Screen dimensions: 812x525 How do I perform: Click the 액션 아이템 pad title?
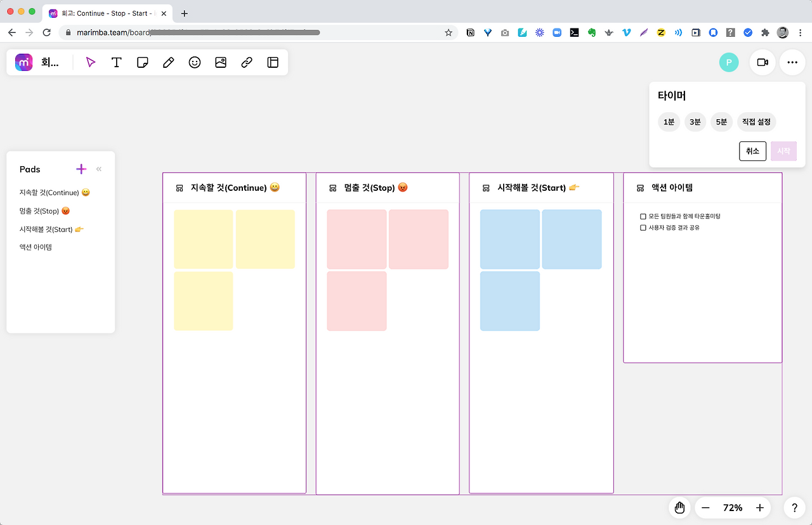pos(672,188)
